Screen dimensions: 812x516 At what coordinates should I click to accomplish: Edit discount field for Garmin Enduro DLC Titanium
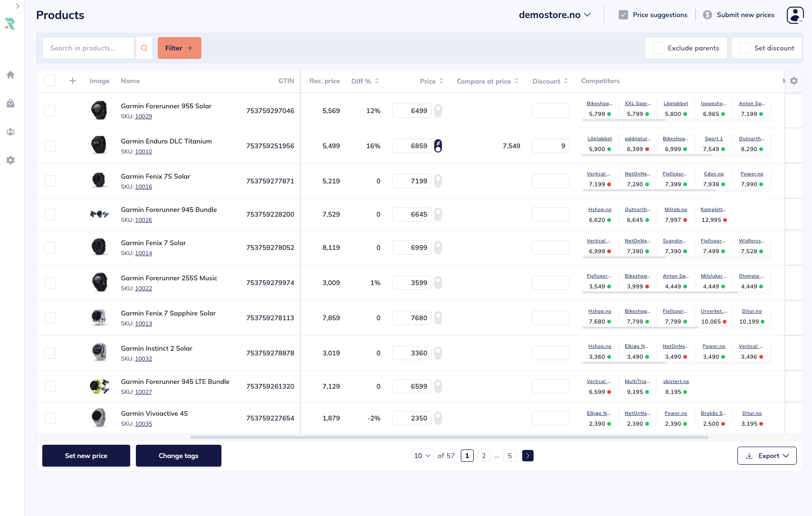550,146
